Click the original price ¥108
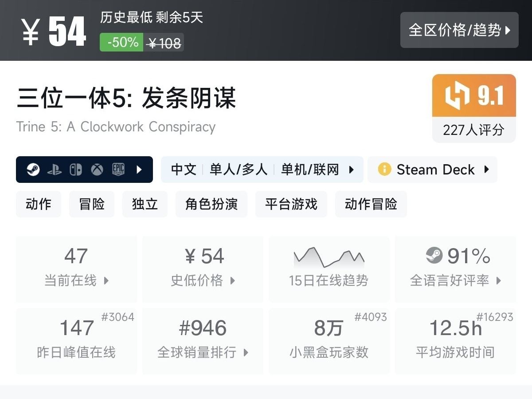532x399 pixels. point(164,43)
